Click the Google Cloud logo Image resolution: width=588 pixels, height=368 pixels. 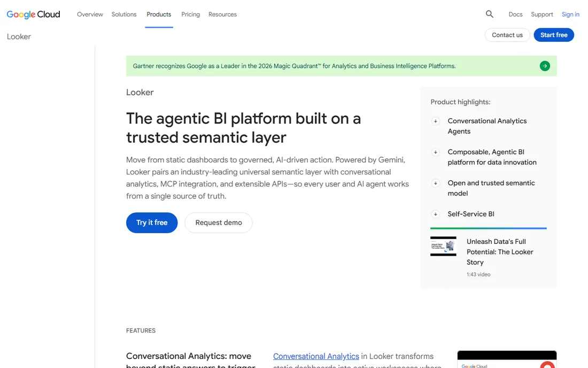(33, 14)
